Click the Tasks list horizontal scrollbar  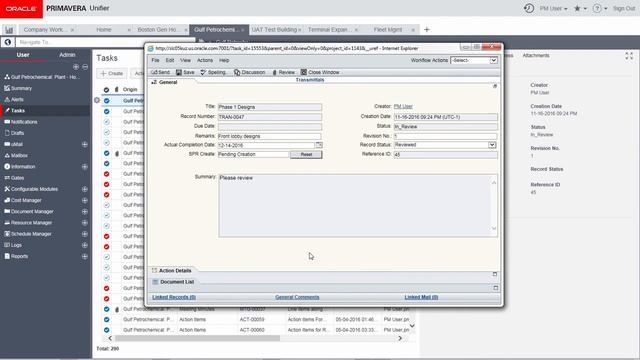[x=198, y=338]
